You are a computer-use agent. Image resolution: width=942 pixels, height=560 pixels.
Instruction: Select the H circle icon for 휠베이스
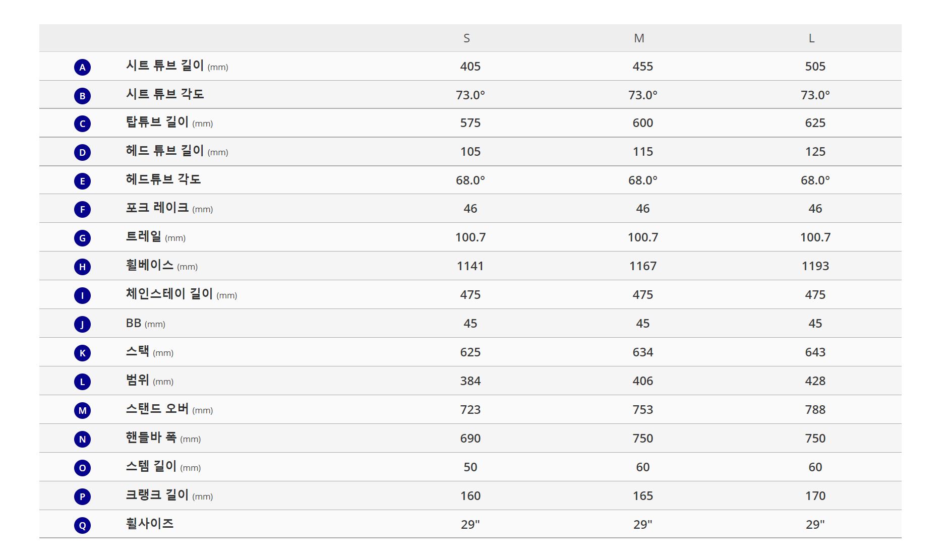click(x=82, y=267)
